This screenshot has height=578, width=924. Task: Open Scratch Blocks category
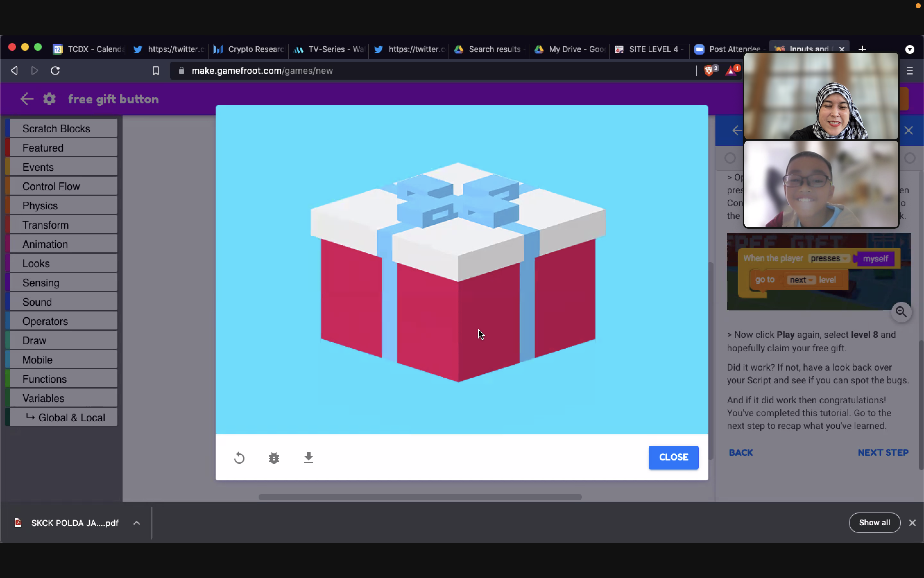[x=62, y=128]
